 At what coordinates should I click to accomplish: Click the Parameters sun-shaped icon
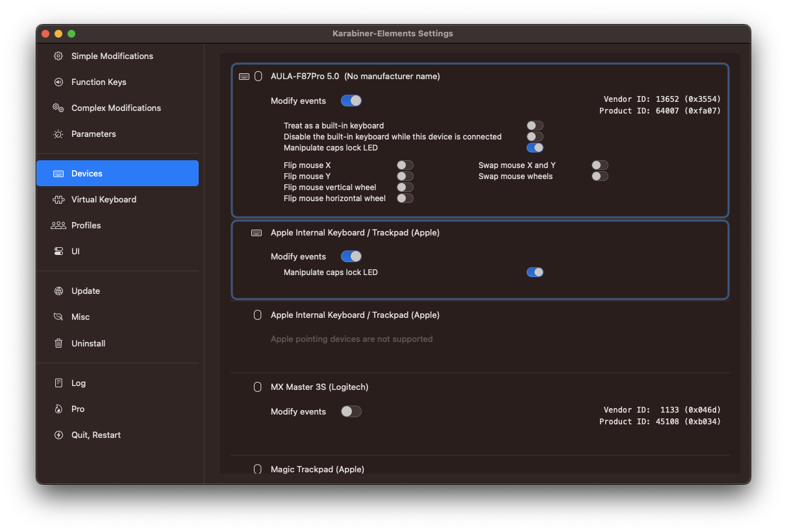pos(58,134)
